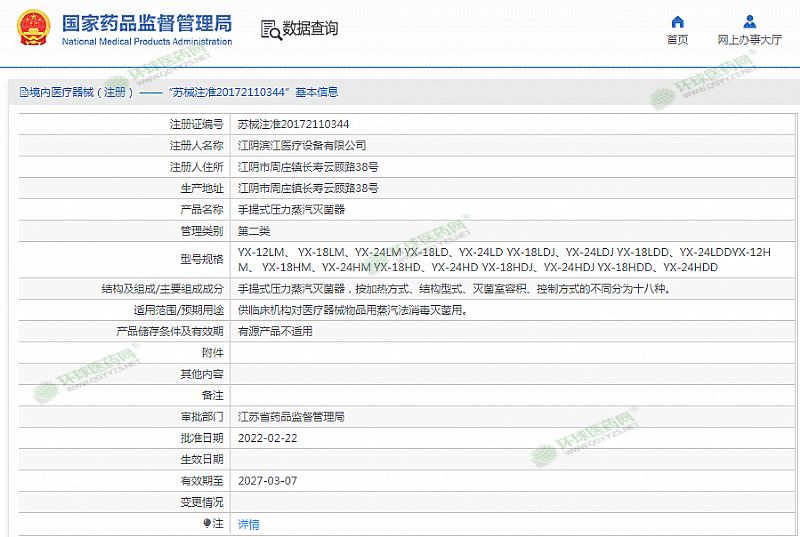
Task: Open the 首页 menu label
Action: coord(677,40)
